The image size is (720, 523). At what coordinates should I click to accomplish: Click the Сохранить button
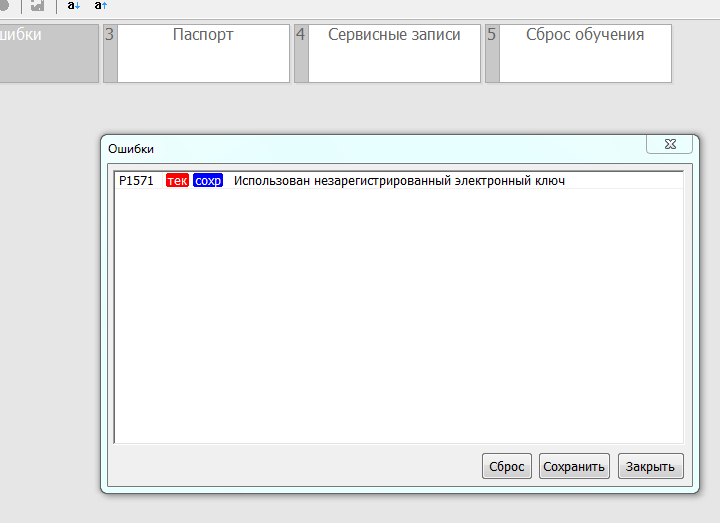click(574, 466)
